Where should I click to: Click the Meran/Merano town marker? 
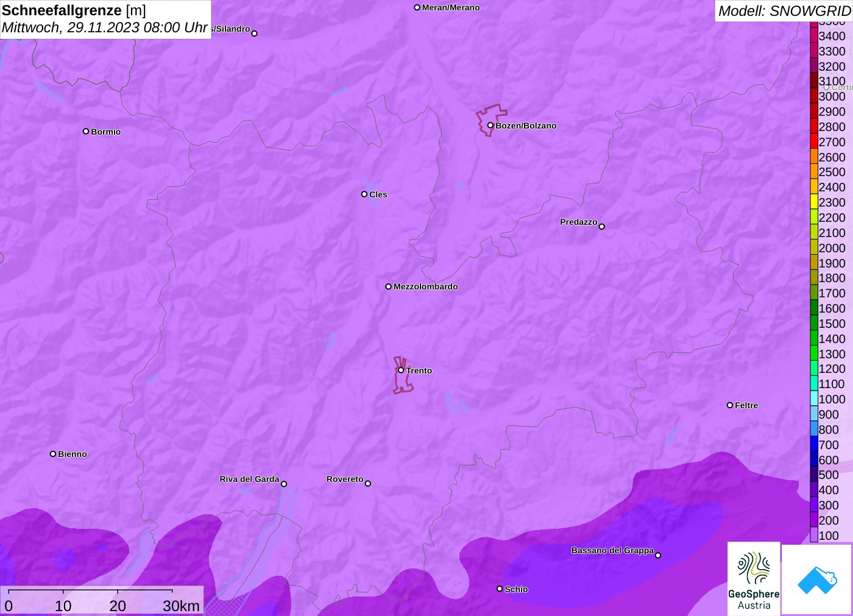tap(417, 7)
